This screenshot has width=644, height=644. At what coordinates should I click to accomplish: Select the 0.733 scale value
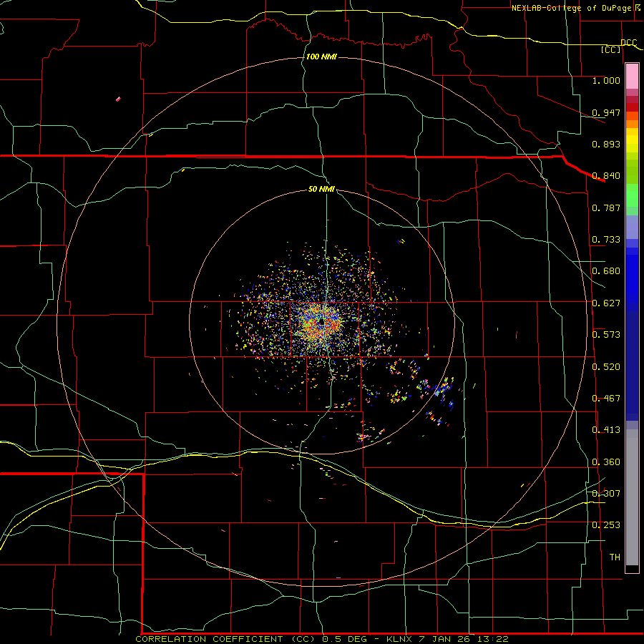[x=606, y=240]
